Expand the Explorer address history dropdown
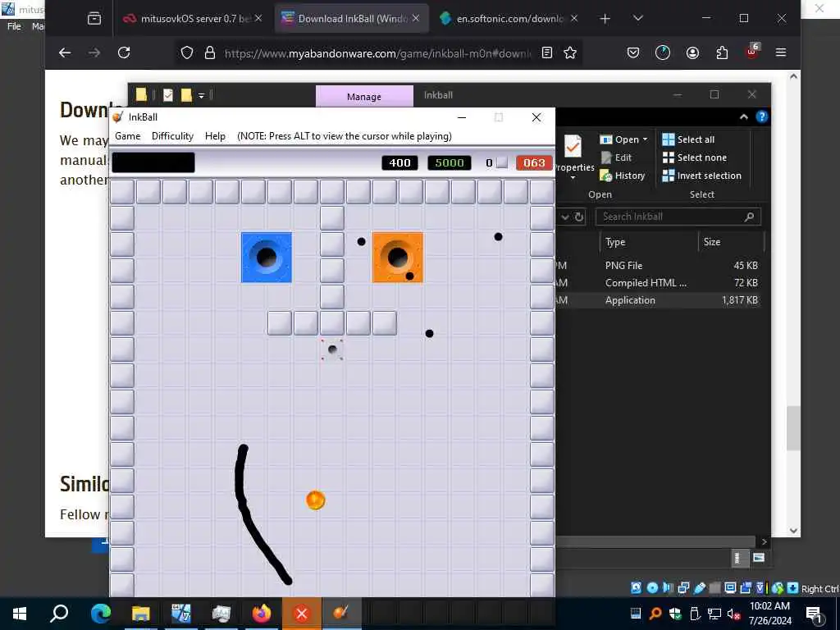 point(564,217)
